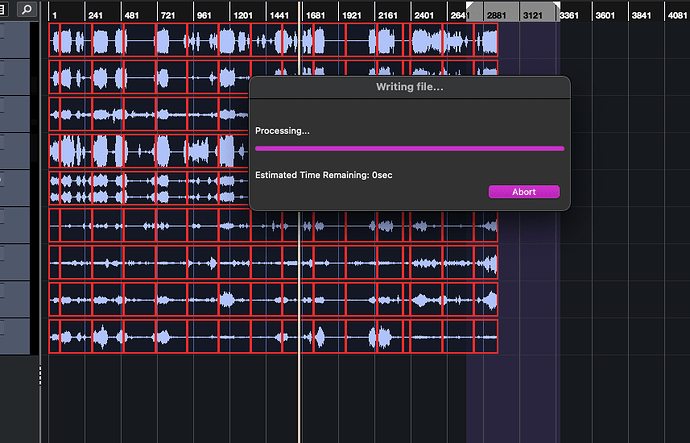Viewport: 690px width, 443px height.
Task: Click ruler position 1681
Action: [x=316, y=15]
